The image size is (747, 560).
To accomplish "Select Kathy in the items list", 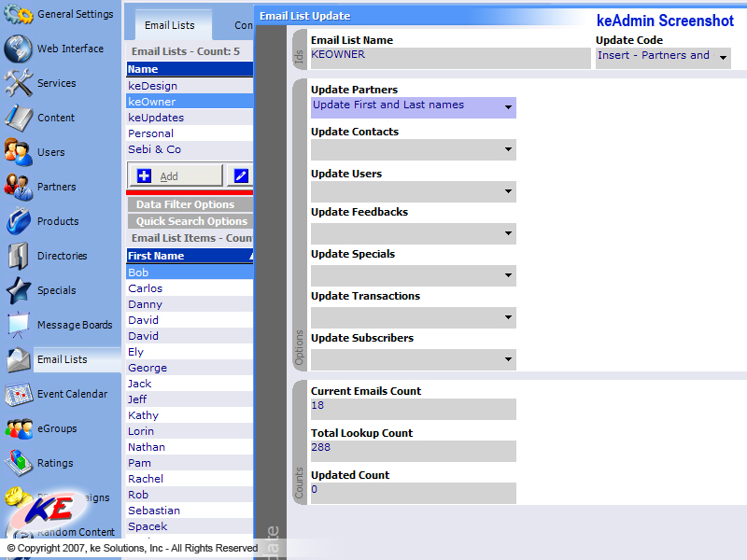I will [x=190, y=415].
